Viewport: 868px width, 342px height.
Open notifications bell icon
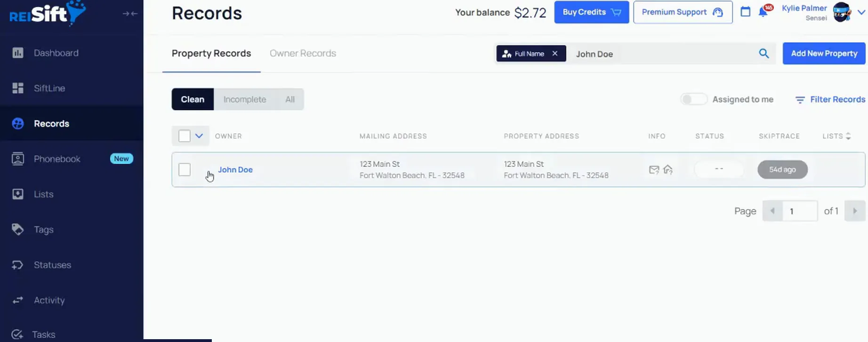point(763,12)
